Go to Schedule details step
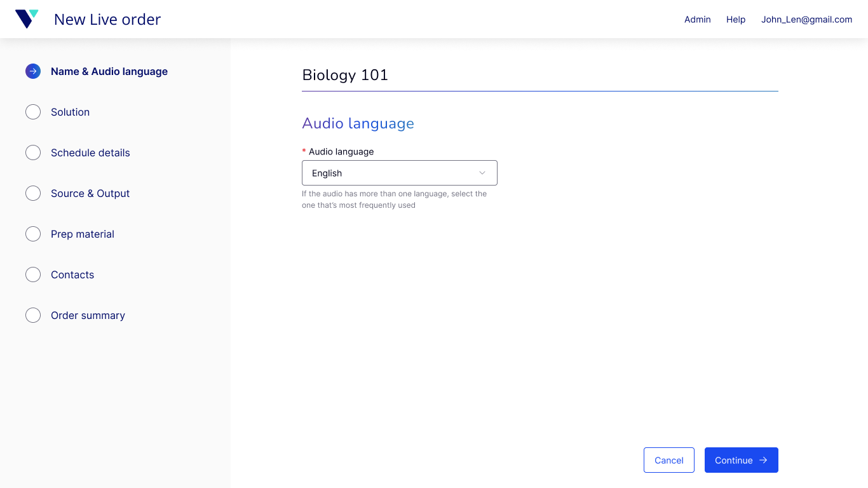 [90, 152]
